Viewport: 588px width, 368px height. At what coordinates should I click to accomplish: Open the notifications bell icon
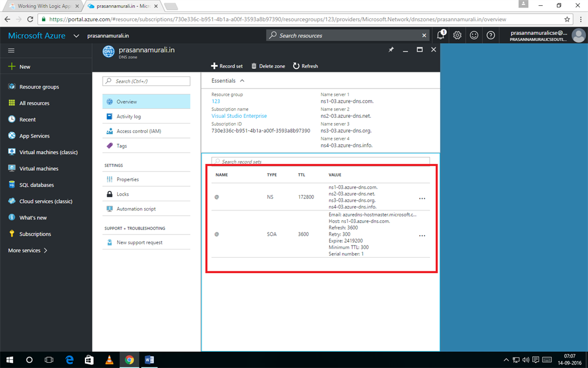coord(441,35)
